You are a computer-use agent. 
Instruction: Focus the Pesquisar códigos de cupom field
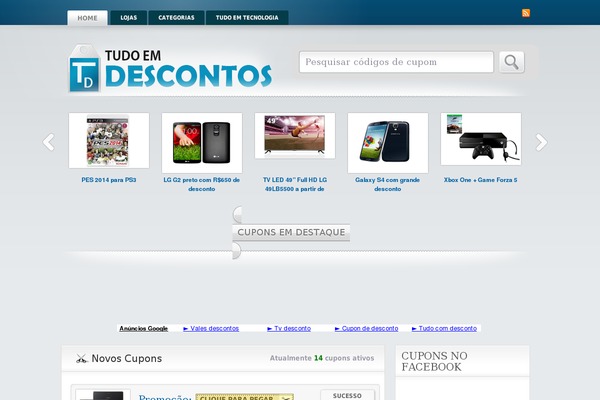click(396, 62)
